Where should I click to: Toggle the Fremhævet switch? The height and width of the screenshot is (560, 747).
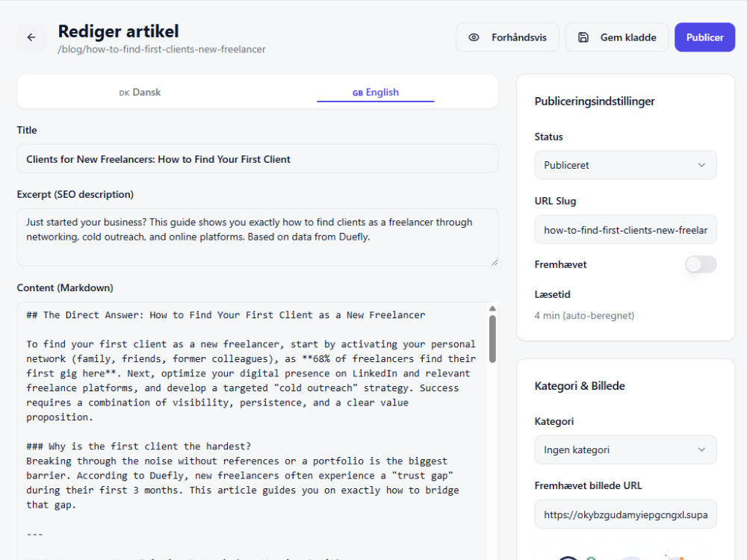[701, 264]
